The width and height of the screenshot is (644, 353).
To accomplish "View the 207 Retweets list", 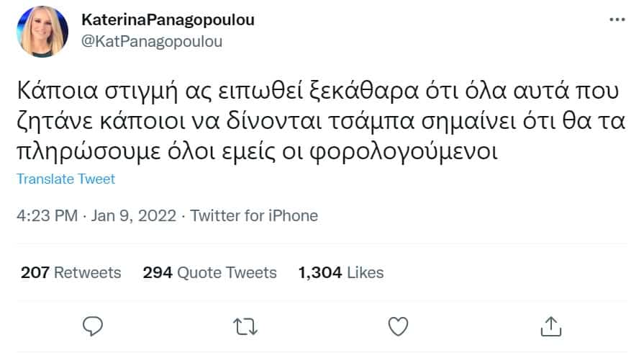I will coord(71,272).
